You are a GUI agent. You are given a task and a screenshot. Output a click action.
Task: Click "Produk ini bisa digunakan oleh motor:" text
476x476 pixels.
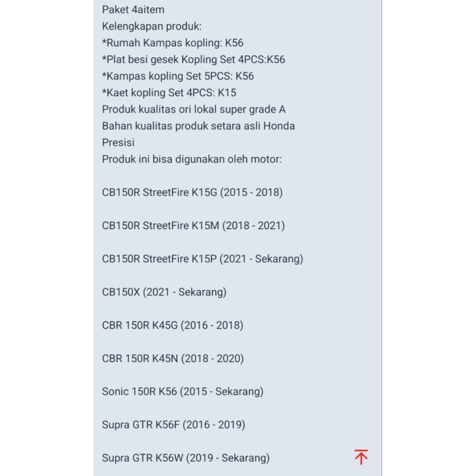click(x=192, y=159)
